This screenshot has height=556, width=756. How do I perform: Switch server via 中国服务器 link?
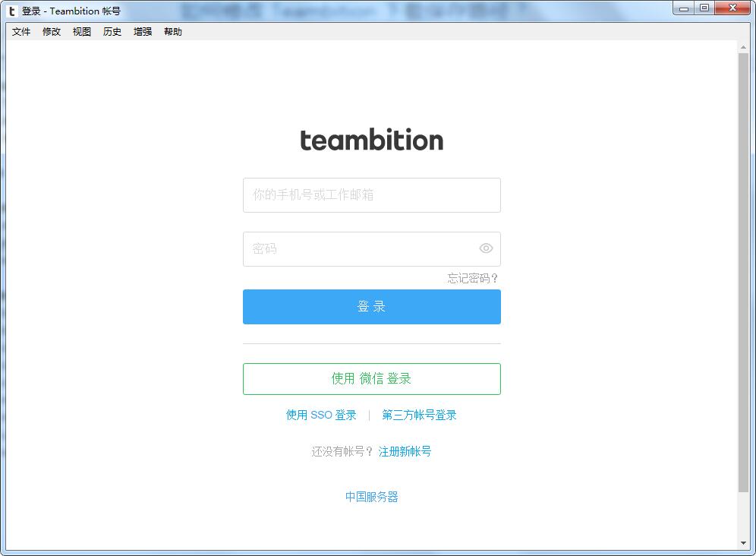[x=371, y=497]
